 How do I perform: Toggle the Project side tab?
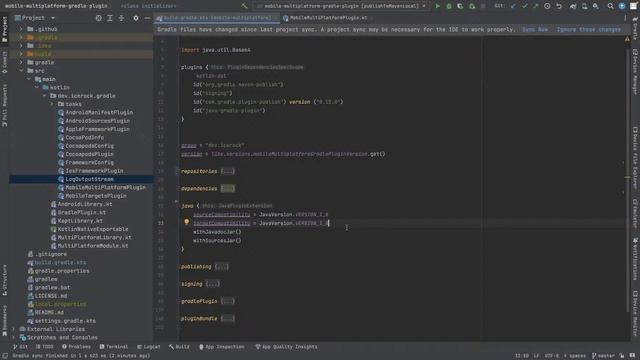pyautogui.click(x=4, y=29)
